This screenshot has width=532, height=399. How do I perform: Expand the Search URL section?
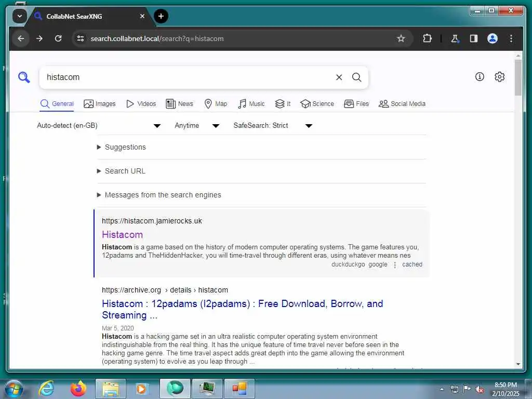[121, 171]
